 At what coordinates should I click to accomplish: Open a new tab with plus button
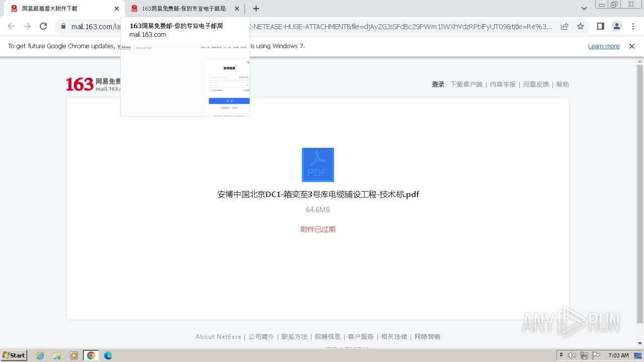point(256,9)
